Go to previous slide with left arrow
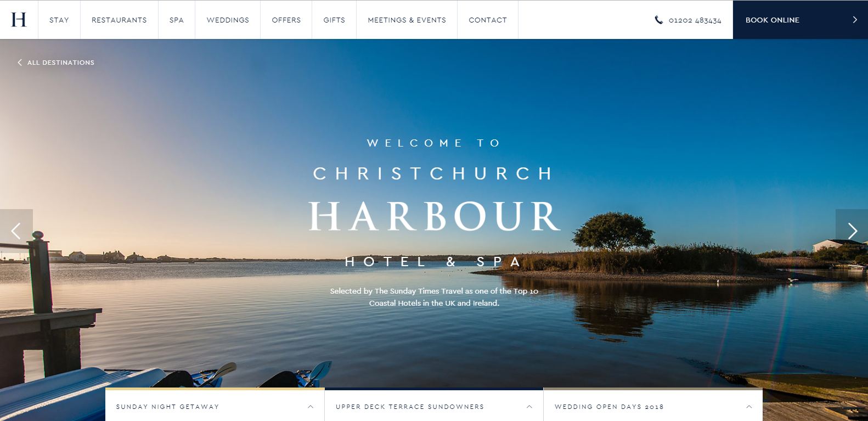The width and height of the screenshot is (868, 421). tap(16, 231)
